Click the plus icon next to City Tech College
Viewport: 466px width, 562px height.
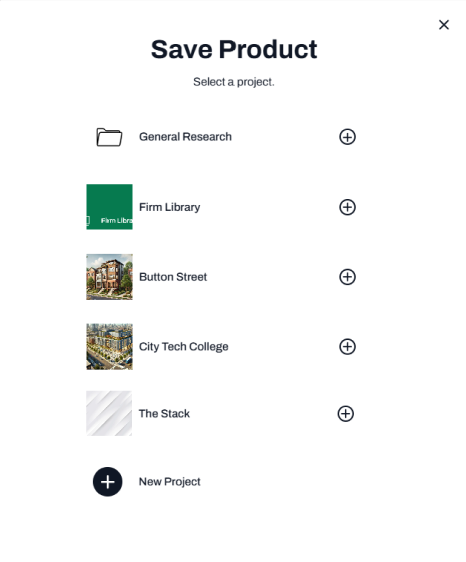(347, 347)
